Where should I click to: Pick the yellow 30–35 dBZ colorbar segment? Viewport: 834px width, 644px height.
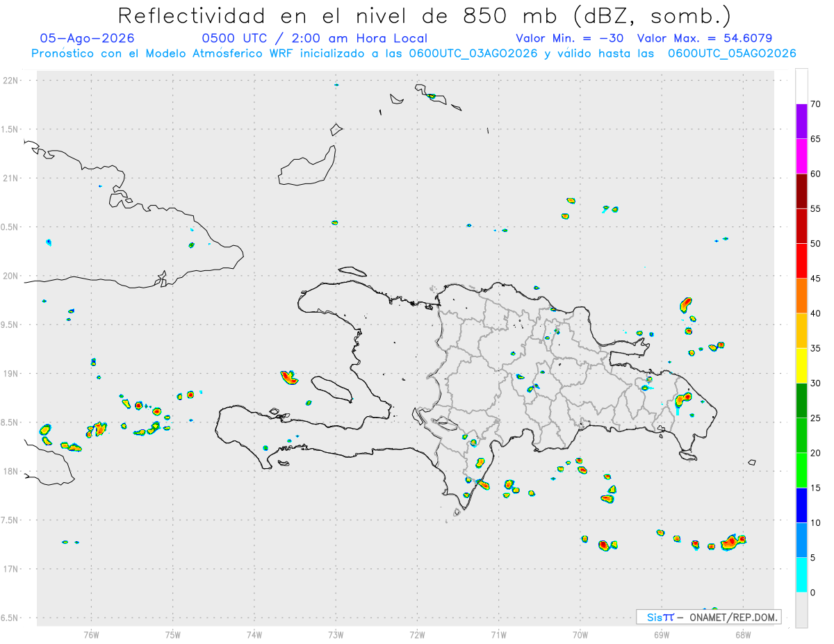tap(801, 365)
